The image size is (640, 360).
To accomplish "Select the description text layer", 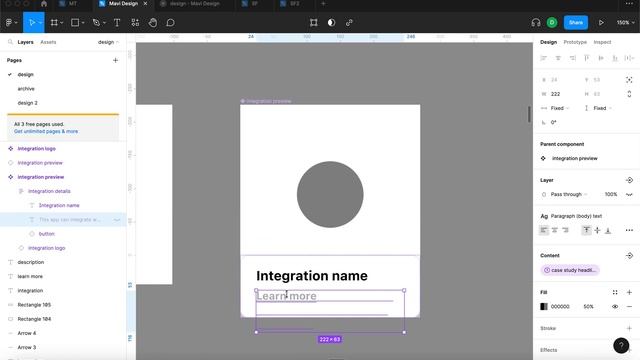I will tap(31, 262).
